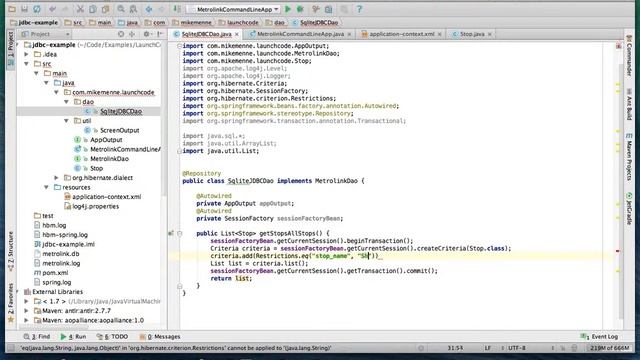
Task: Collapse the util package arrow
Action: 66,121
